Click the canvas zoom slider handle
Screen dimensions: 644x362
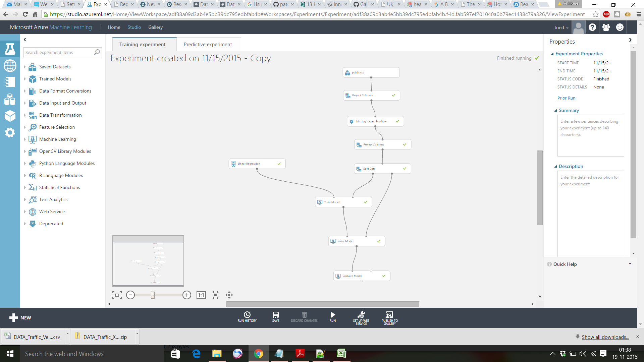pos(153,295)
